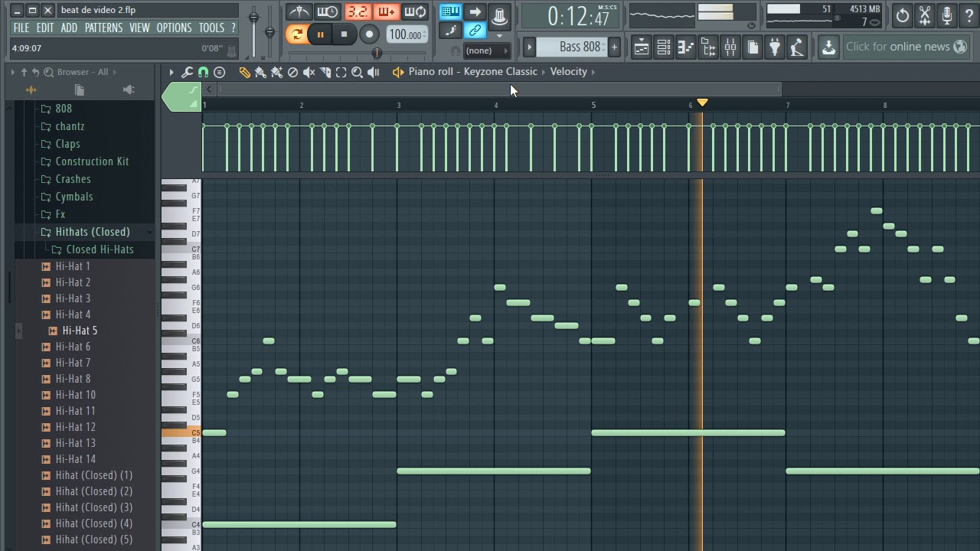Click the undo history round arrow icon
This screenshot has height=551, width=980.
pyautogui.click(x=903, y=15)
